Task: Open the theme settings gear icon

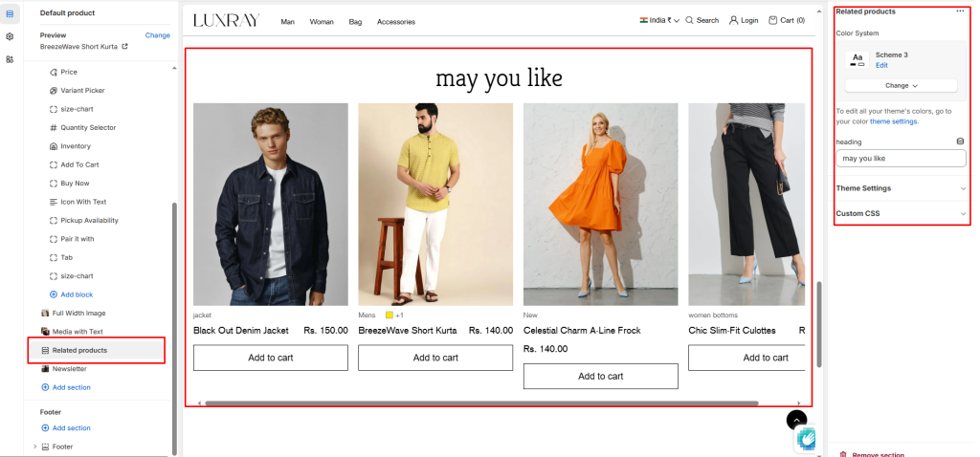Action: pos(10,37)
